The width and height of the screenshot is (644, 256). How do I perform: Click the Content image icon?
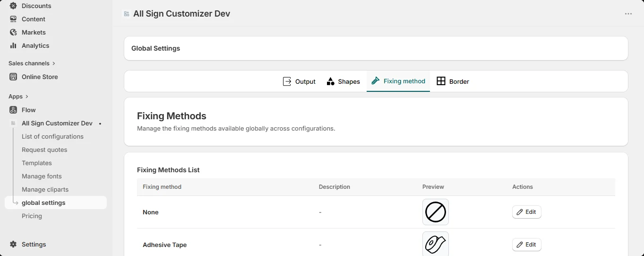[x=13, y=19]
